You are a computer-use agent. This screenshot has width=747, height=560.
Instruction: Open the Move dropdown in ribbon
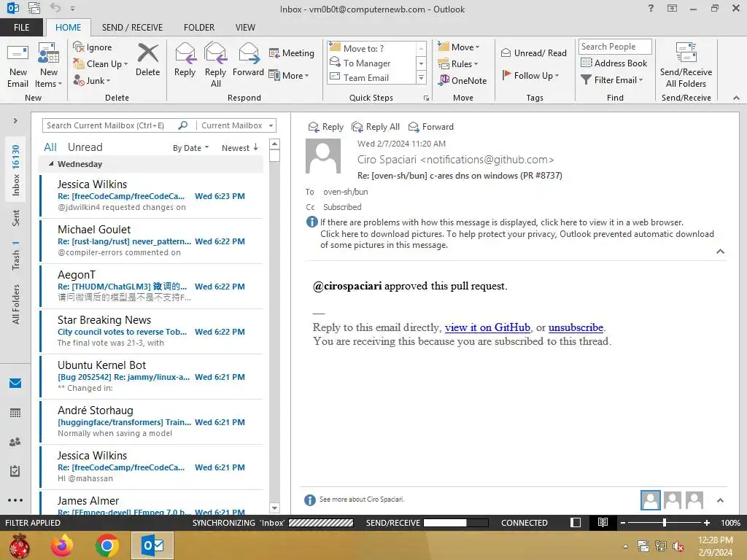click(459, 47)
